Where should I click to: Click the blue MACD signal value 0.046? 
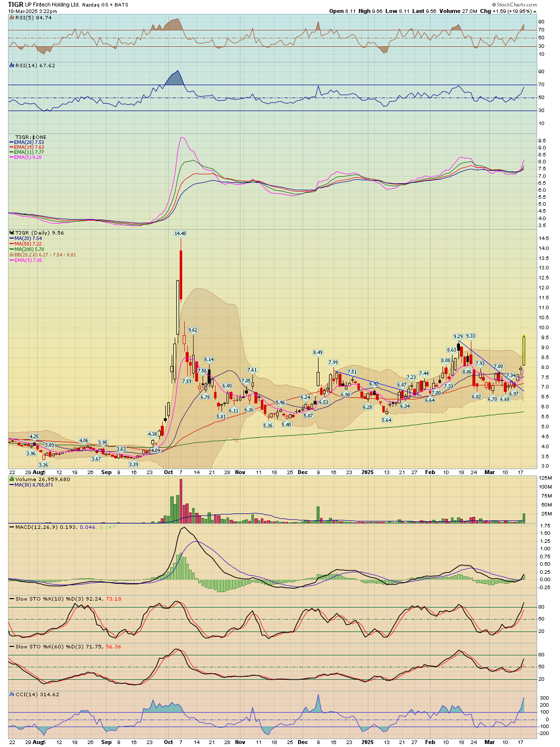pyautogui.click(x=88, y=527)
